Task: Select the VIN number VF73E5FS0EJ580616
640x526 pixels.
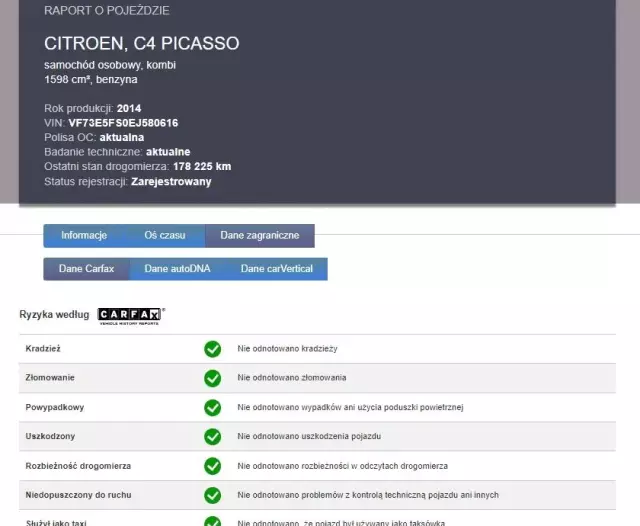Action: [x=123, y=123]
